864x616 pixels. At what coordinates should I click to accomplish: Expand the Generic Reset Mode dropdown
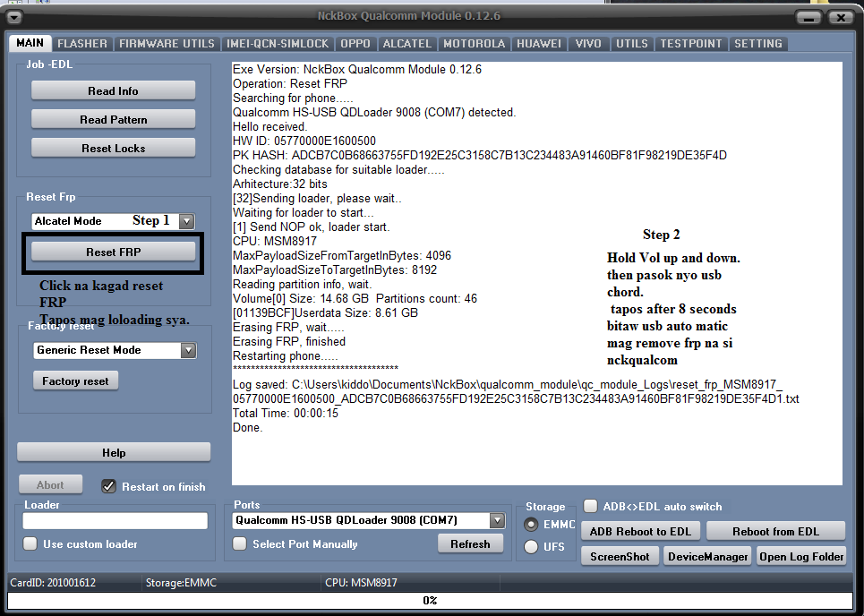coord(188,350)
